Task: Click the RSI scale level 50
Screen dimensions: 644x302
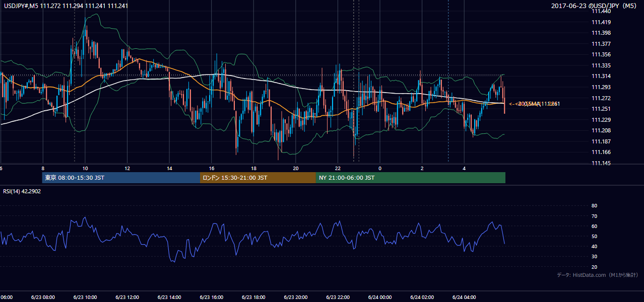Action: pyautogui.click(x=594, y=236)
